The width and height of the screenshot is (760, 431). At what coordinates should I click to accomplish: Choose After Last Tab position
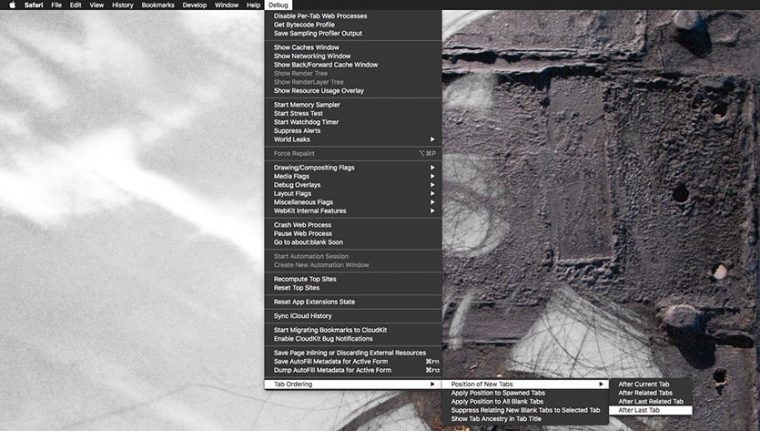pos(650,410)
